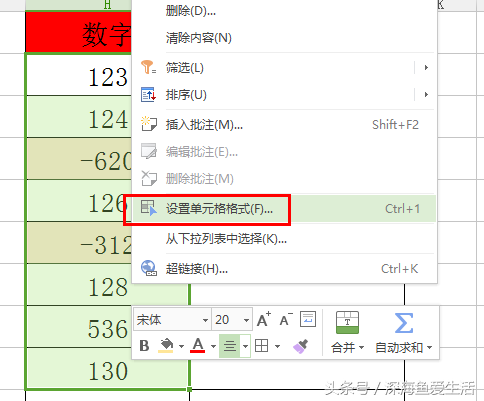
Task: Choose 删除(D)... from context menu
Action: click(x=284, y=11)
